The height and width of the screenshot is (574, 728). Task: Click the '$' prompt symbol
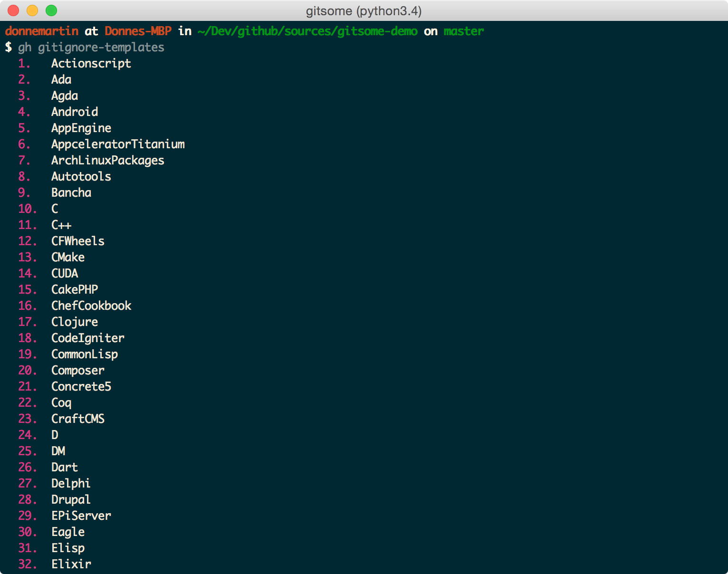(x=8, y=48)
